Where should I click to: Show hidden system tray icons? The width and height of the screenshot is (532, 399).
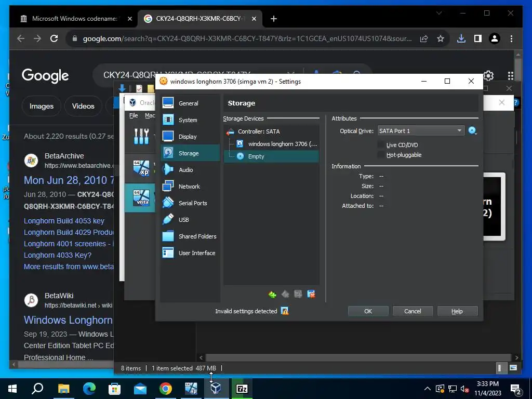(x=428, y=389)
